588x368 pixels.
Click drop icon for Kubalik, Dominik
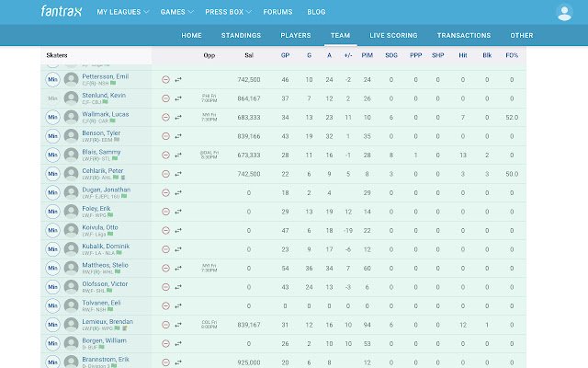(x=165, y=249)
